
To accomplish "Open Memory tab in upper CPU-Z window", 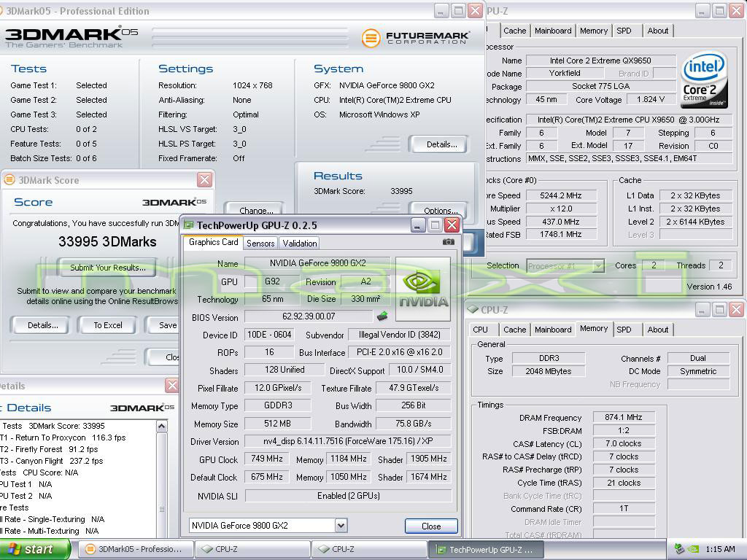I will (x=594, y=31).
